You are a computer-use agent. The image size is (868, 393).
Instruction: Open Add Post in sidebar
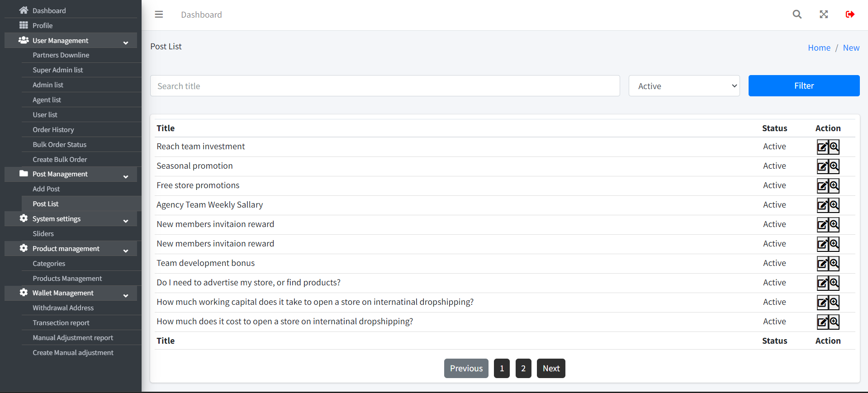[x=46, y=189]
